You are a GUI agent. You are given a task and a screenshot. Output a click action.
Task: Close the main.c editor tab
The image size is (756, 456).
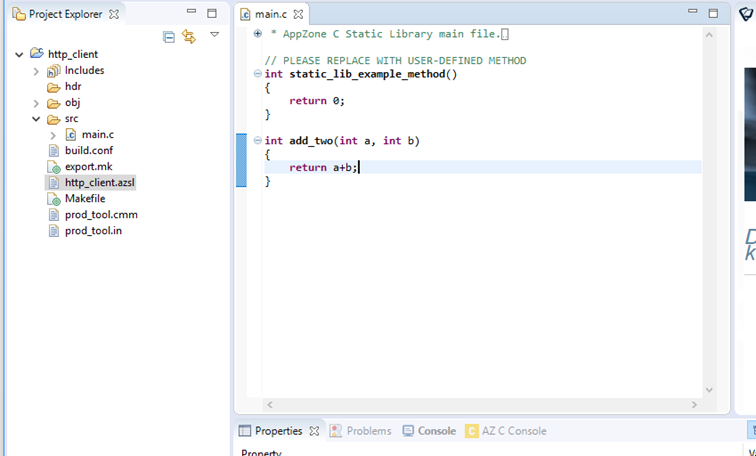click(x=298, y=14)
